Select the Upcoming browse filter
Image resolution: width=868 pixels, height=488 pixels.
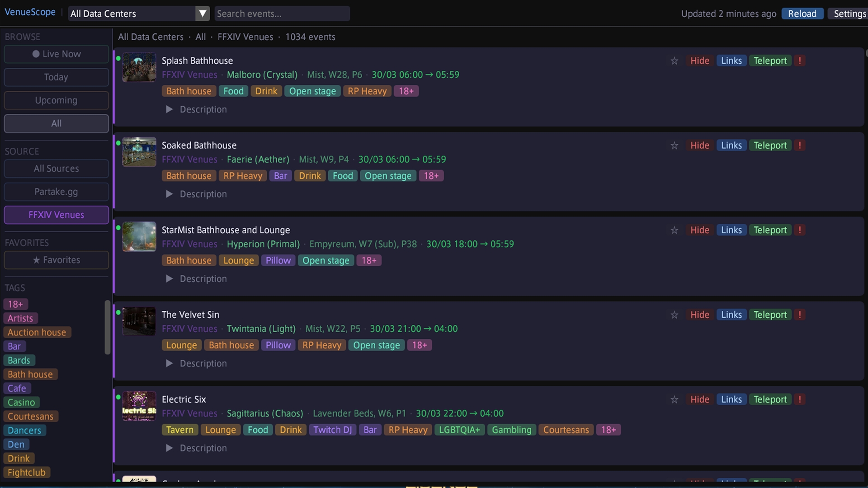click(57, 100)
